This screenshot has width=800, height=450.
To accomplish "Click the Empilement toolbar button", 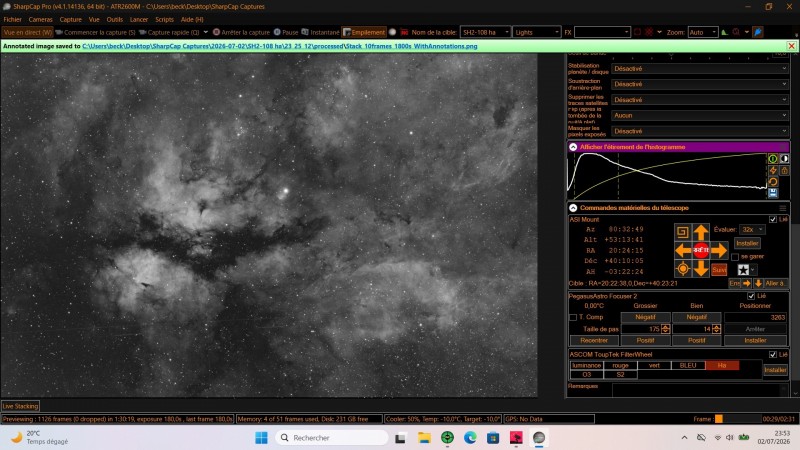I will coord(364,32).
